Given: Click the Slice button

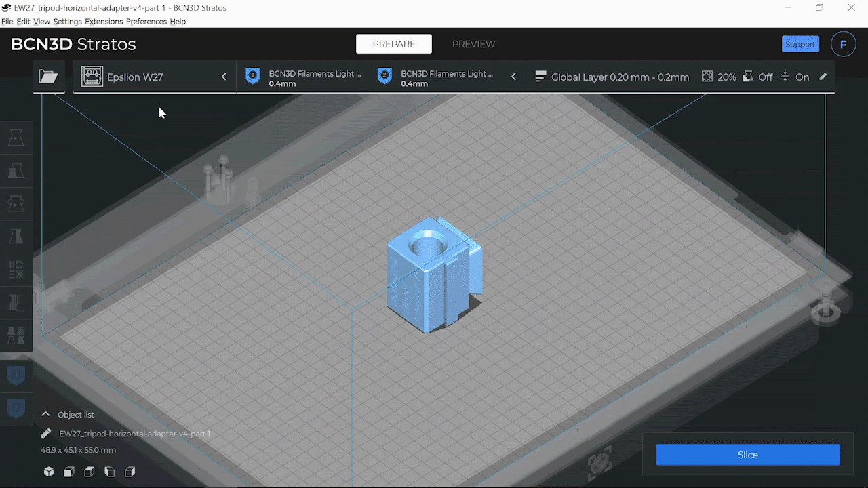Looking at the screenshot, I should click(x=748, y=455).
